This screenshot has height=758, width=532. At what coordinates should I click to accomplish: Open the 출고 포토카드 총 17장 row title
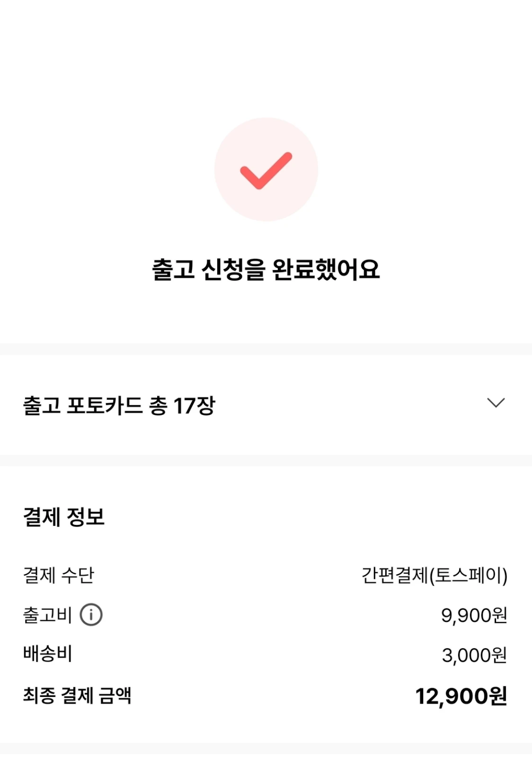(x=118, y=406)
